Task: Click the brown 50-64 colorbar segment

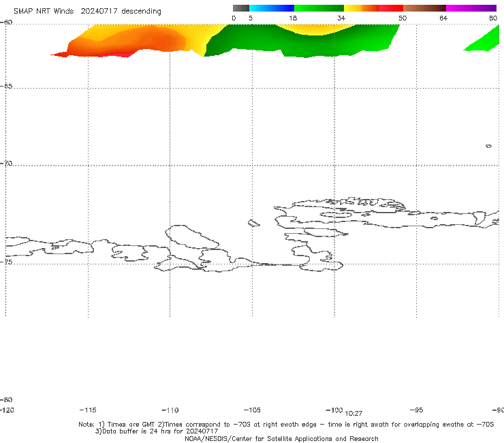Action: [x=424, y=8]
